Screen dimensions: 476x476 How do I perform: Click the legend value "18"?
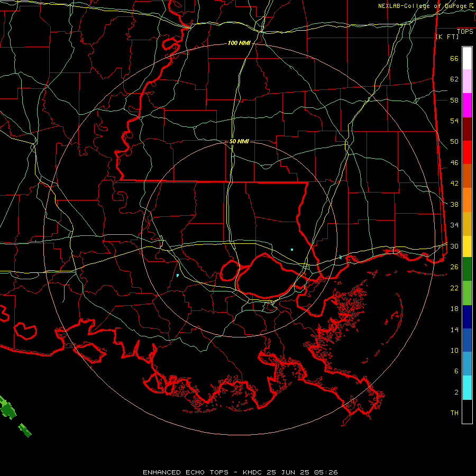[454, 309]
